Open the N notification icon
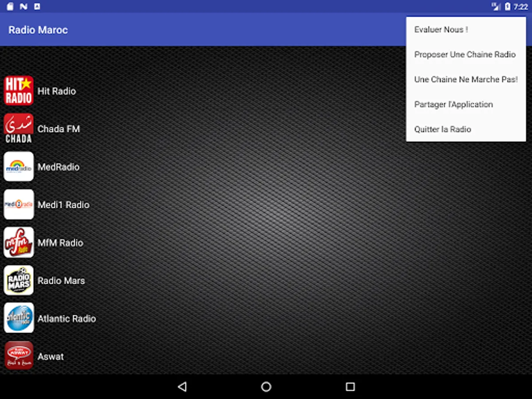 pos(23,6)
